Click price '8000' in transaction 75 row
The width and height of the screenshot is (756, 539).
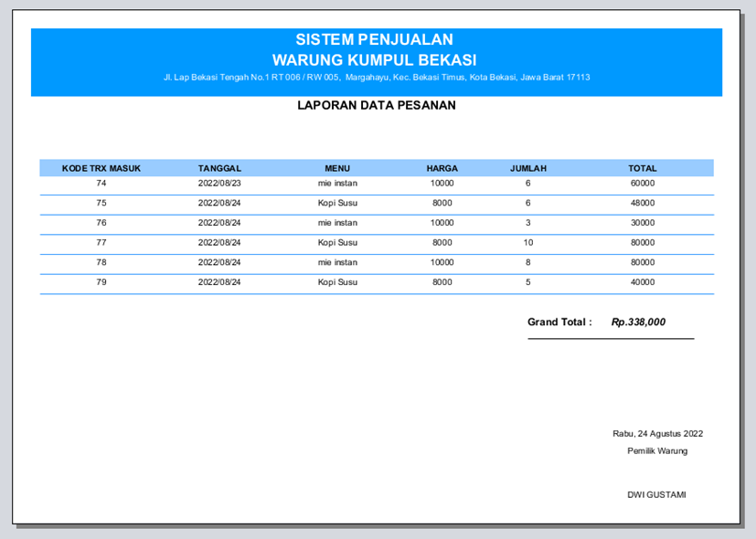[x=442, y=203]
